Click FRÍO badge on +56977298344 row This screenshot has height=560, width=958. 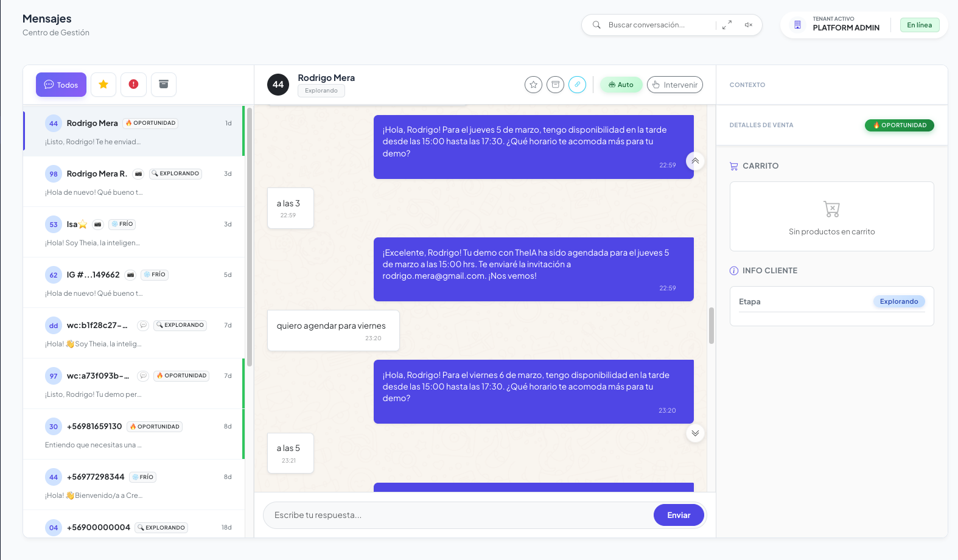click(142, 477)
